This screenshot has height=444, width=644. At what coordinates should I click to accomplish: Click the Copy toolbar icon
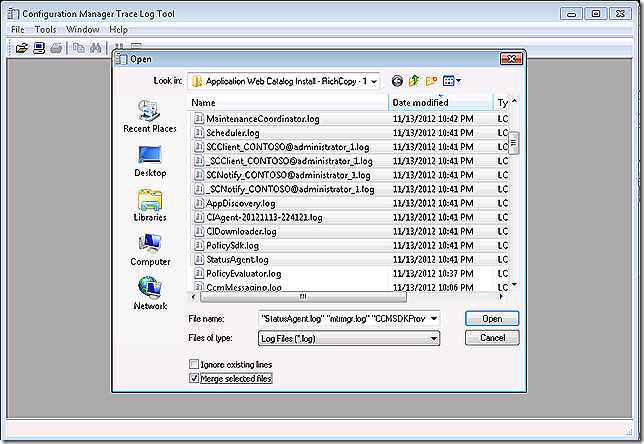coord(78,48)
